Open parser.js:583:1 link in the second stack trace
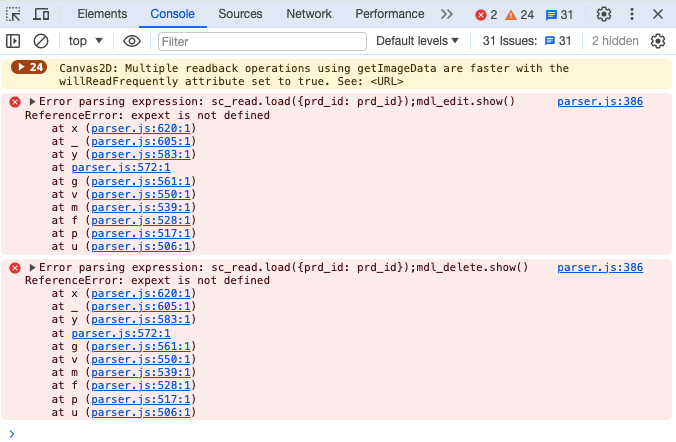Image resolution: width=676 pixels, height=442 pixels. tap(141, 320)
